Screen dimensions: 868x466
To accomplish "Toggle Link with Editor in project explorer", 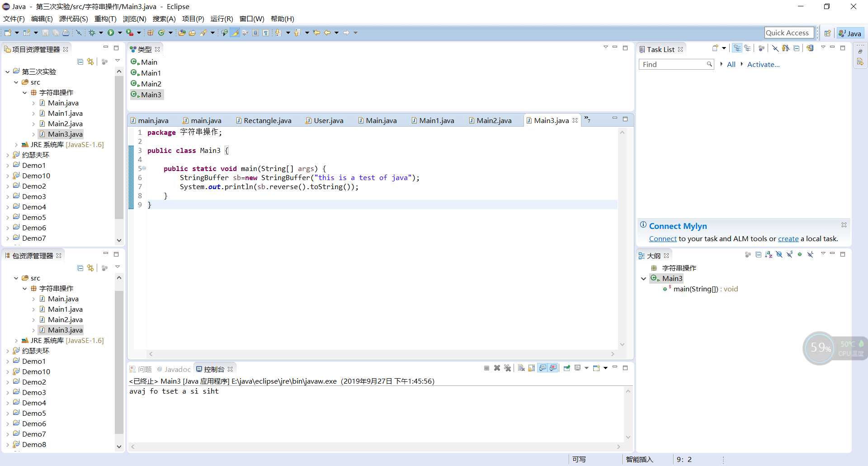I will point(90,62).
